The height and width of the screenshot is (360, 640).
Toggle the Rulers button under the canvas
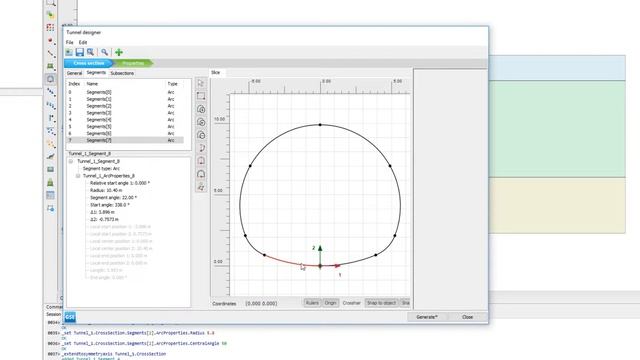click(312, 303)
